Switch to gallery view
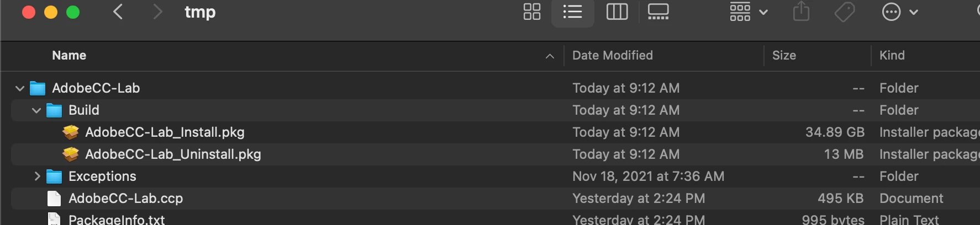 658,12
